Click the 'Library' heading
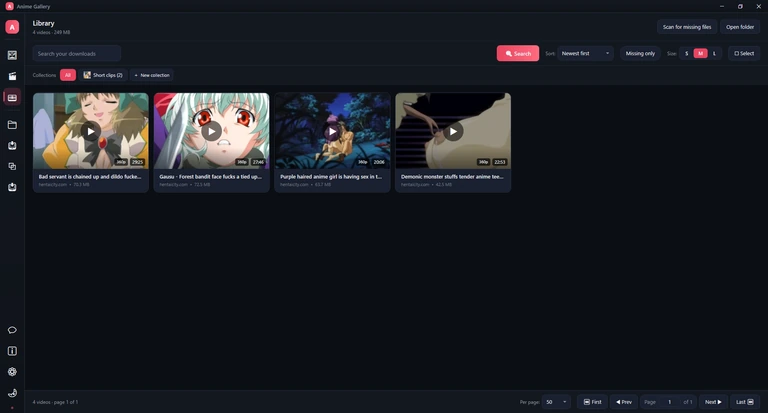This screenshot has height=413, width=768. tap(44, 23)
